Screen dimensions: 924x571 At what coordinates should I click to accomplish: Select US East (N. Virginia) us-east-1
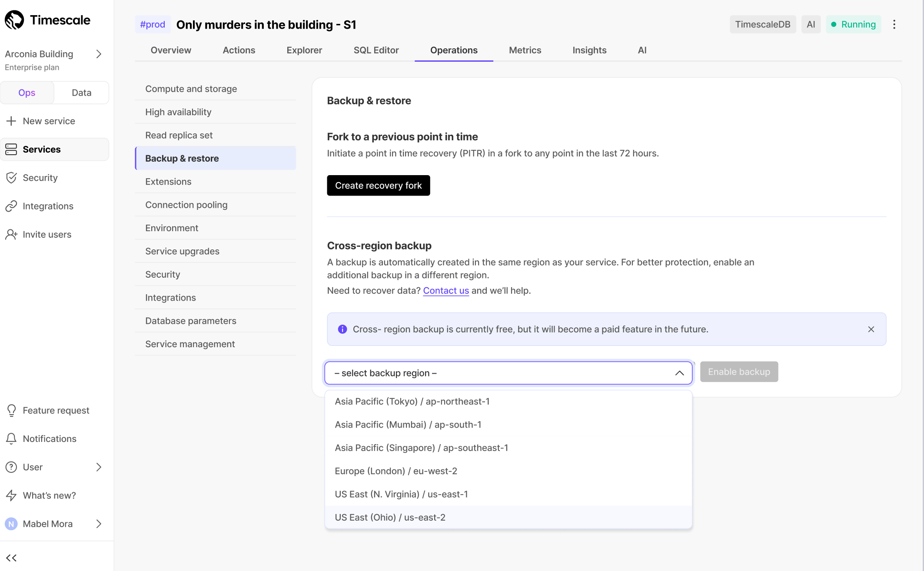[508, 494]
